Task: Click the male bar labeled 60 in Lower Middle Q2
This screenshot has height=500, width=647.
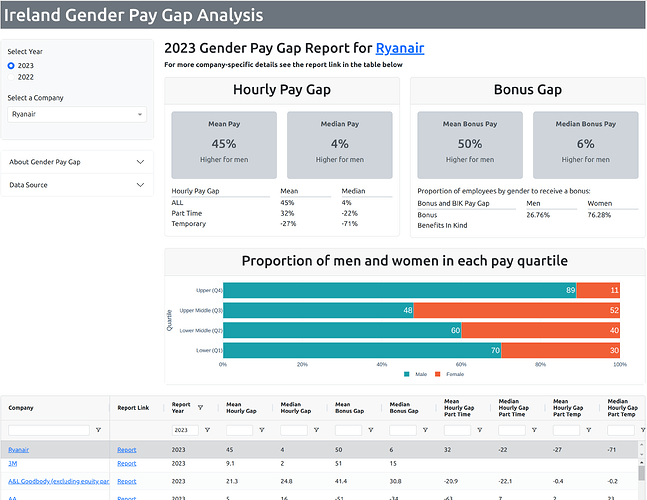Action: pyautogui.click(x=342, y=330)
